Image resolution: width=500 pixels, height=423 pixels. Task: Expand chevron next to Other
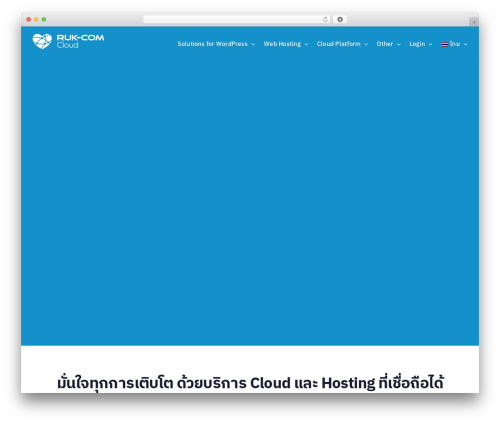click(x=398, y=44)
